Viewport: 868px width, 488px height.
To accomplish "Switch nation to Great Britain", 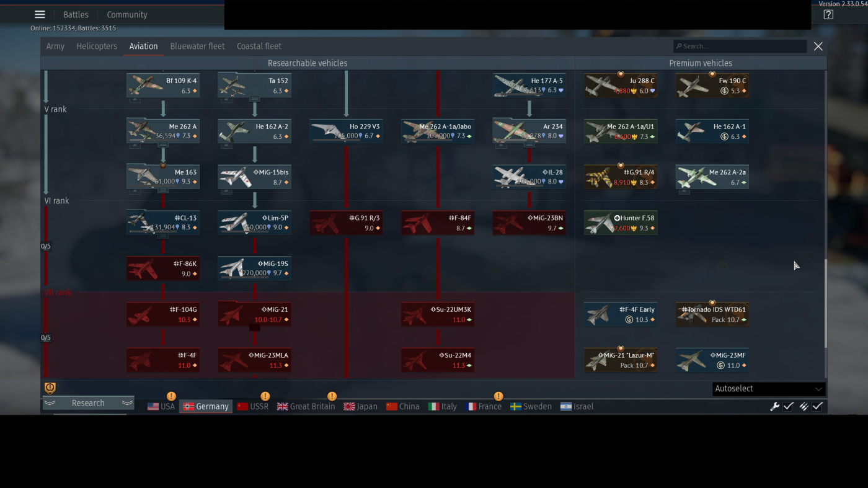I will coord(306,407).
